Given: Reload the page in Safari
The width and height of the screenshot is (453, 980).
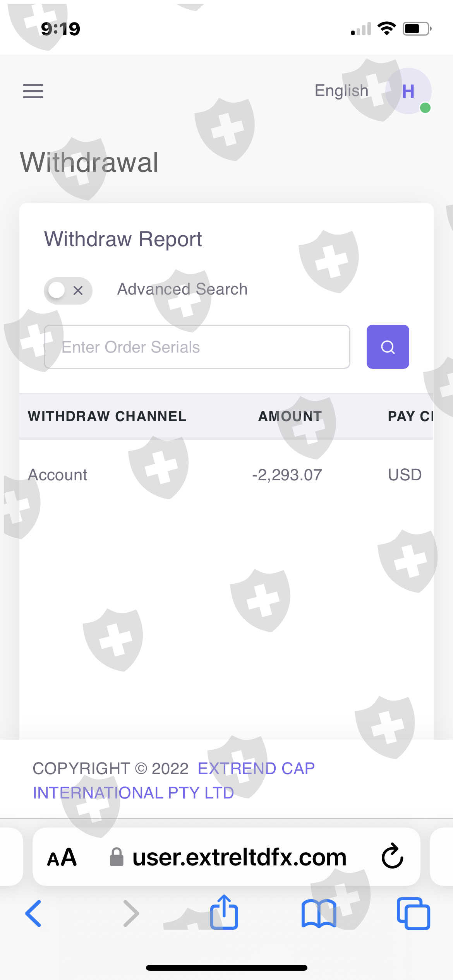Looking at the screenshot, I should [x=392, y=856].
